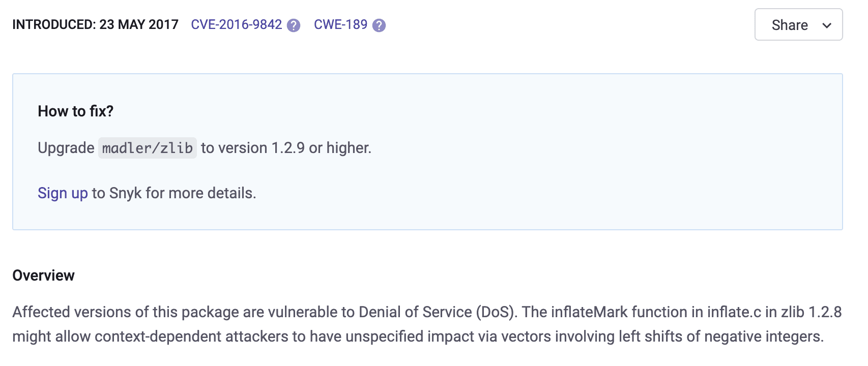Click the INTRODUCED: 23 MAY 2017 label
The width and height of the screenshot is (868, 366).
[95, 24]
